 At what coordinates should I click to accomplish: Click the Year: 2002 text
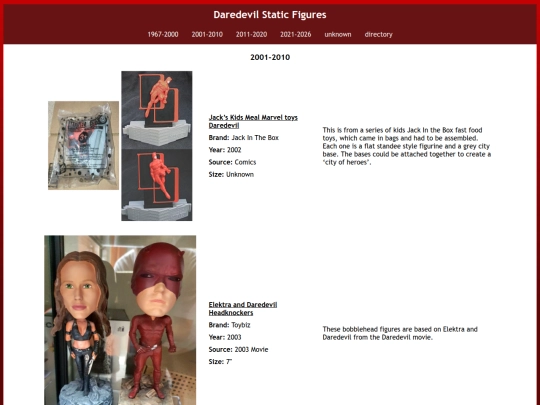coord(225,150)
